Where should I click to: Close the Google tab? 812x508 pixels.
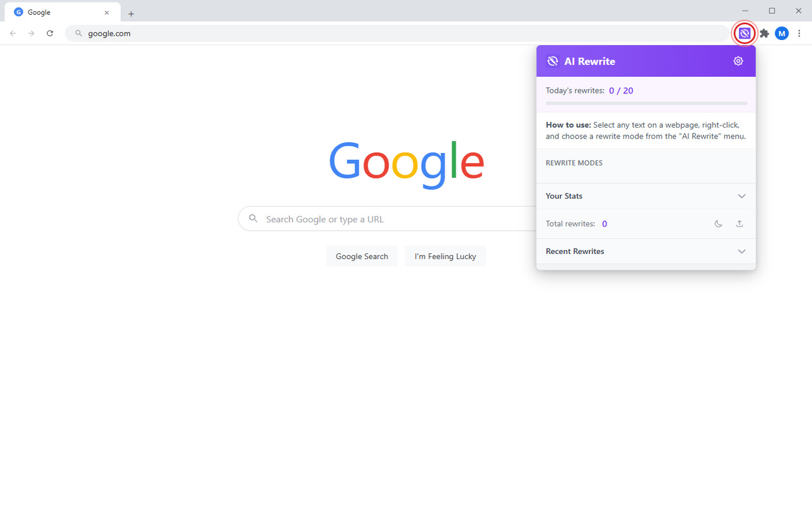click(107, 12)
